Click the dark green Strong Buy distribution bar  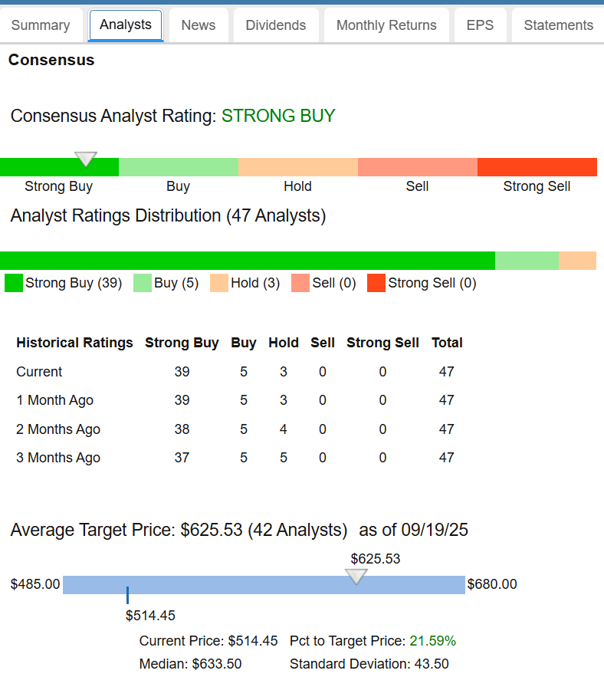coord(247,261)
